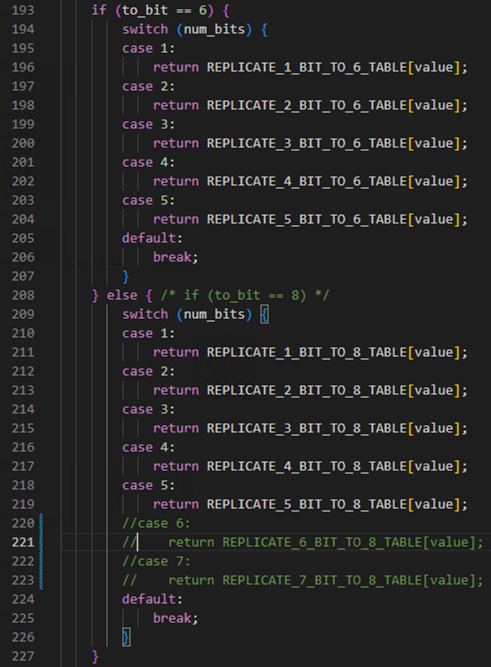
Task: Click REPLICATE_5_BIT_TO_6_TABLE identifier
Action: pos(307,219)
